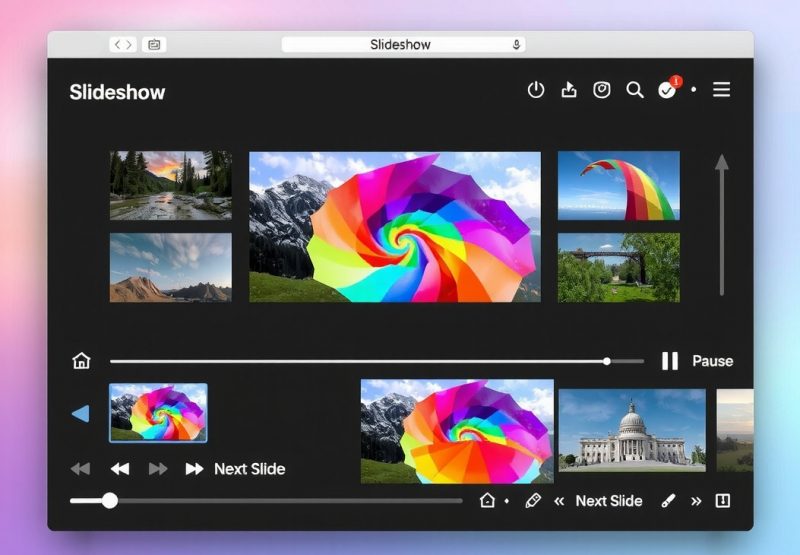Click the Pause text label
800x555 pixels.
(x=713, y=361)
